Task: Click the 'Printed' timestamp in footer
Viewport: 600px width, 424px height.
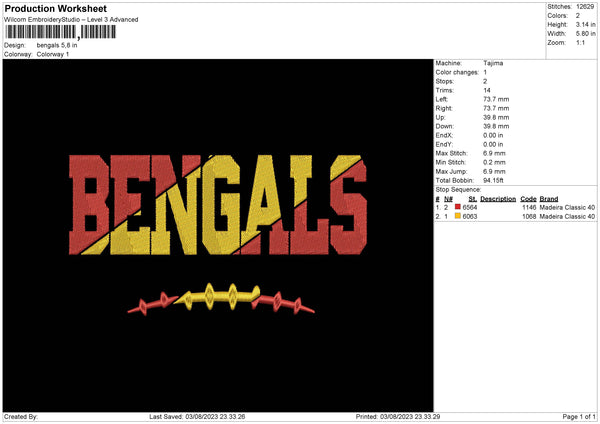Action: point(398,417)
